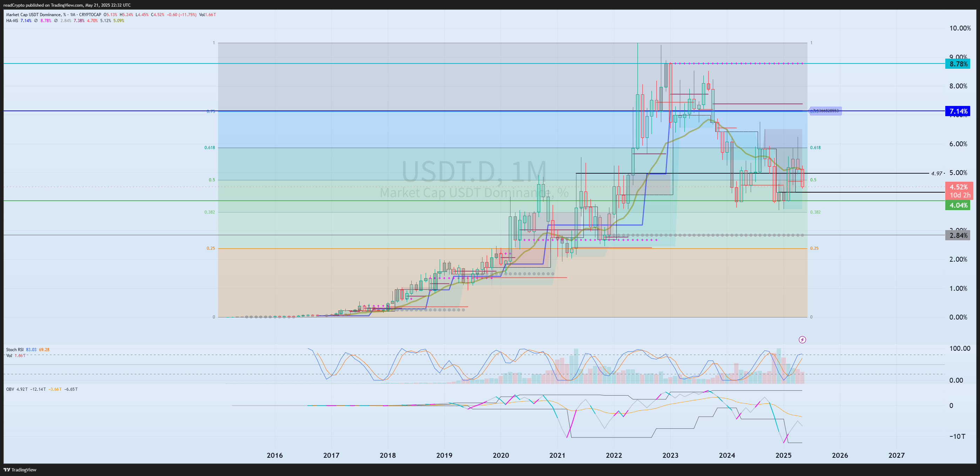Click the 6.00% price axis label
The width and height of the screenshot is (980, 476).
958,144
